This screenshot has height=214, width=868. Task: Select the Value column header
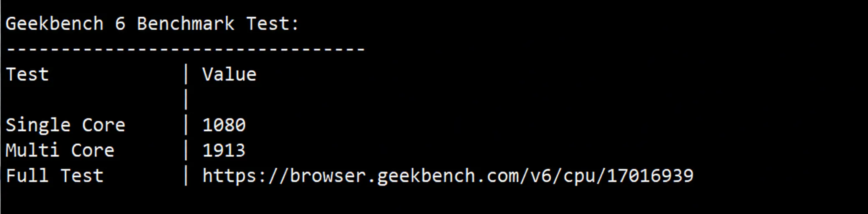pos(229,74)
